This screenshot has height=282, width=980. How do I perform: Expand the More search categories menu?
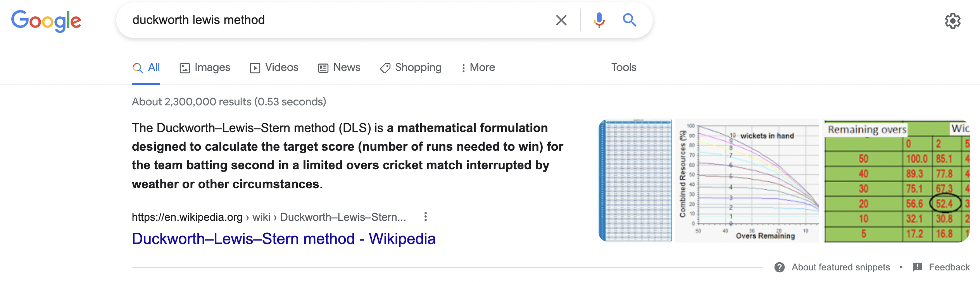pyautogui.click(x=478, y=67)
